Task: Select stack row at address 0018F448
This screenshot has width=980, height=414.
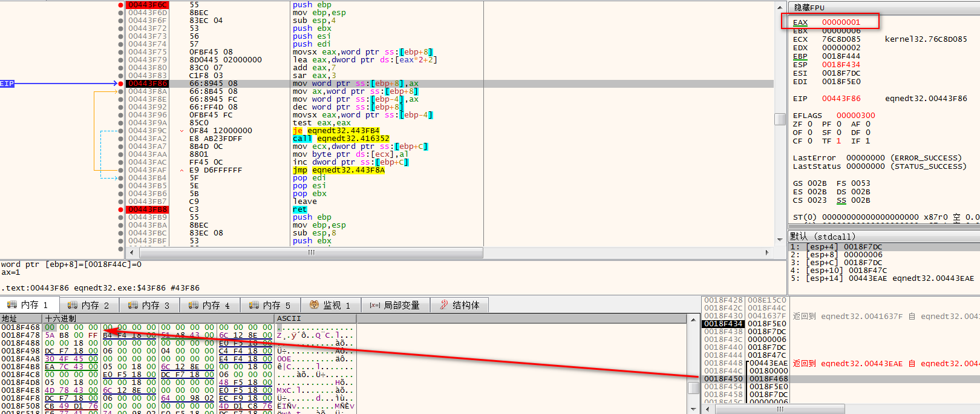Action: coord(841,363)
